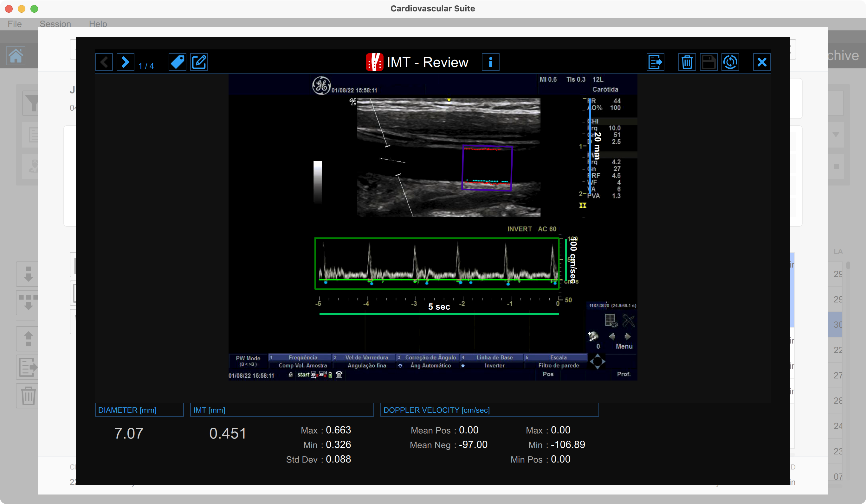Click the tag label icon
Screen dimensions: 866x504
(x=177, y=62)
